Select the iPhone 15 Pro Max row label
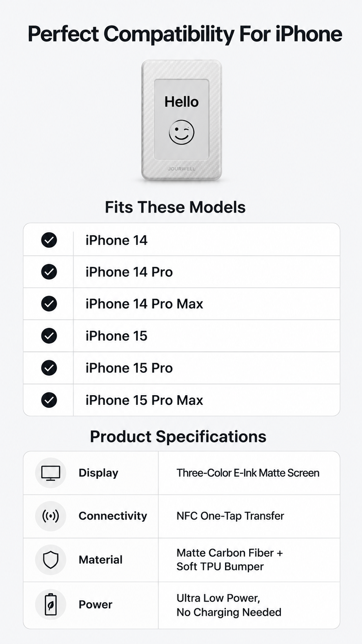The width and height of the screenshot is (362, 644). (144, 400)
